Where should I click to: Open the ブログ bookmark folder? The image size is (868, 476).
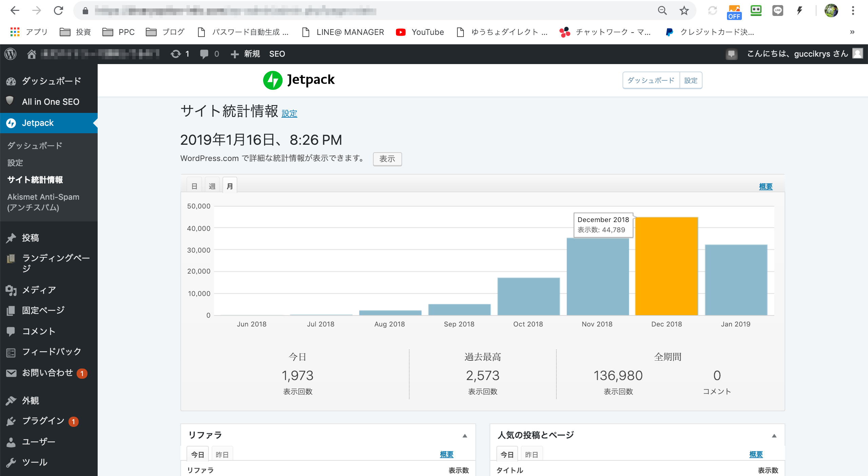coord(165,32)
